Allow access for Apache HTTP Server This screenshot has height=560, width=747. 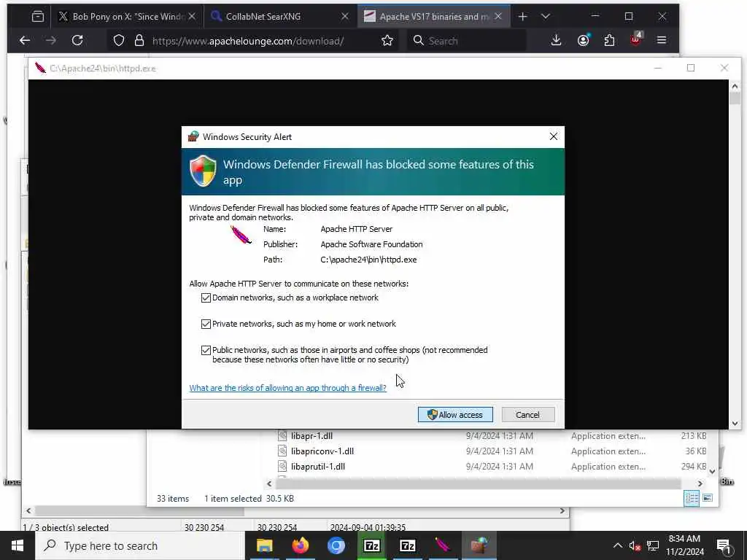point(455,415)
